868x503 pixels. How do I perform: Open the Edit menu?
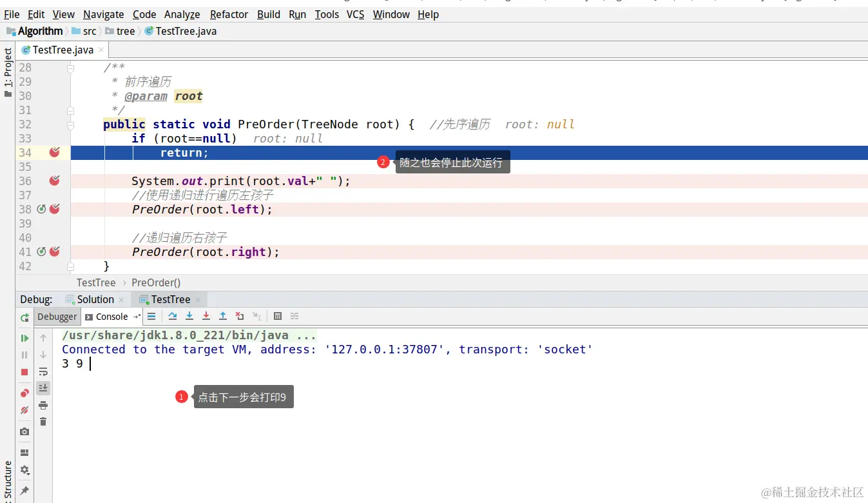(37, 14)
